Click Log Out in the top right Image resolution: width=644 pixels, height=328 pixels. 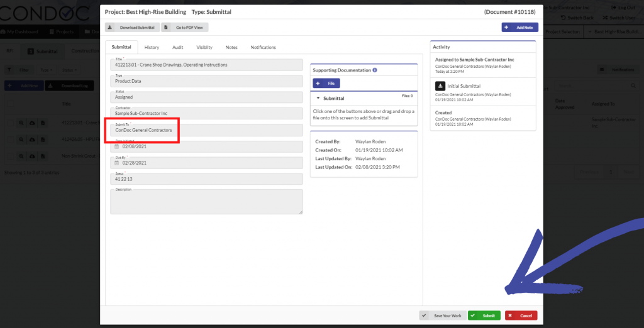click(623, 8)
